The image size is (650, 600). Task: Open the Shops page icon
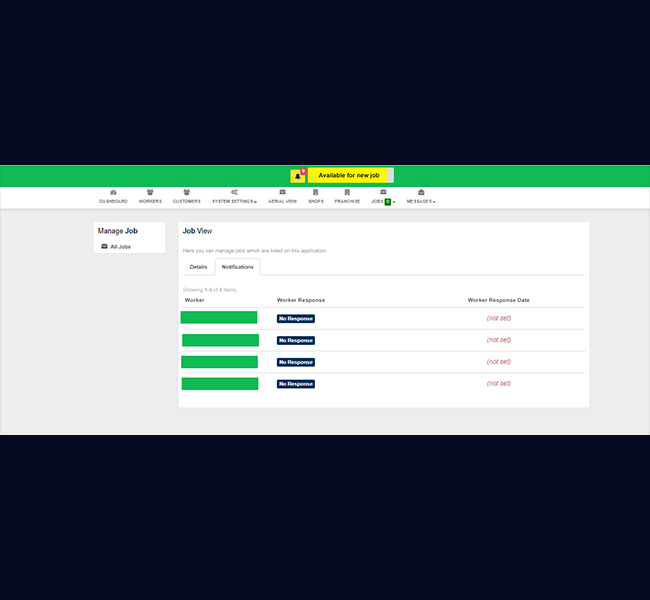coord(316,192)
